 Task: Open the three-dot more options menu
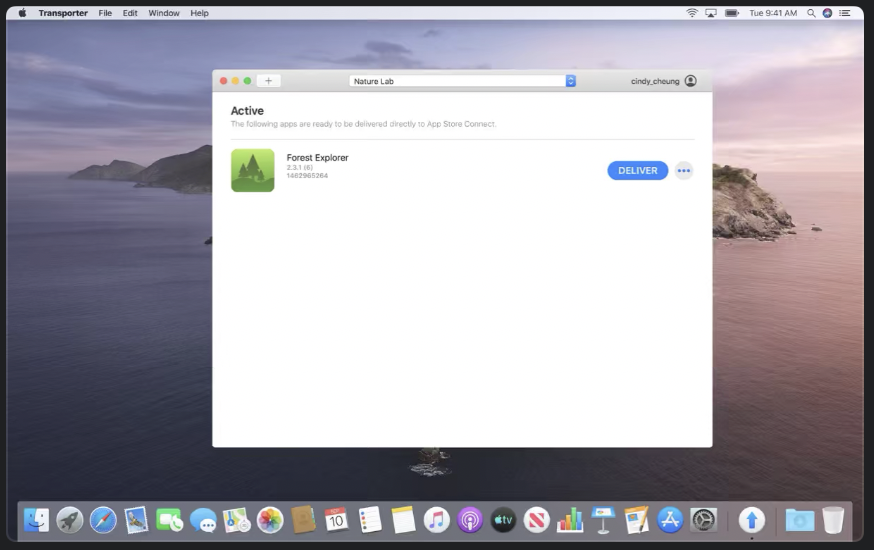[684, 171]
